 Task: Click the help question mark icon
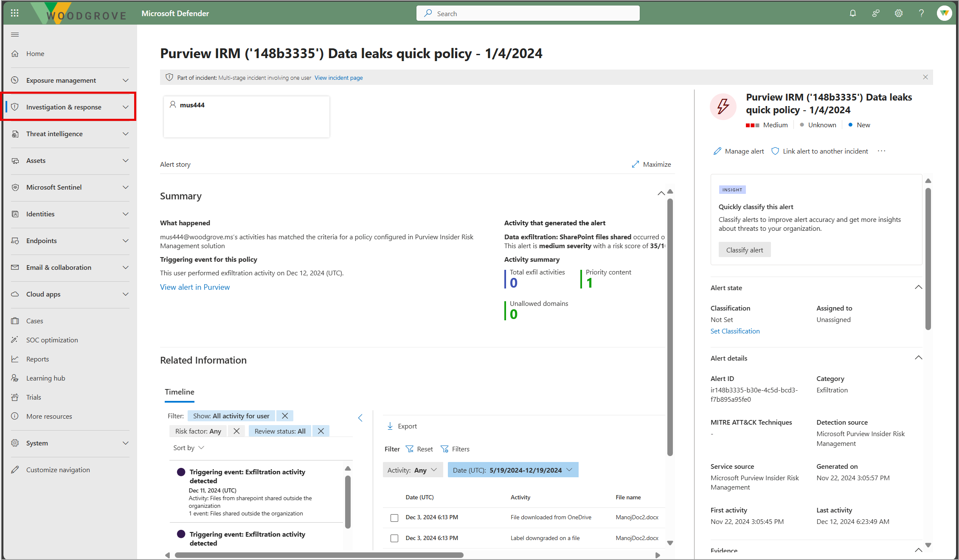[921, 13]
